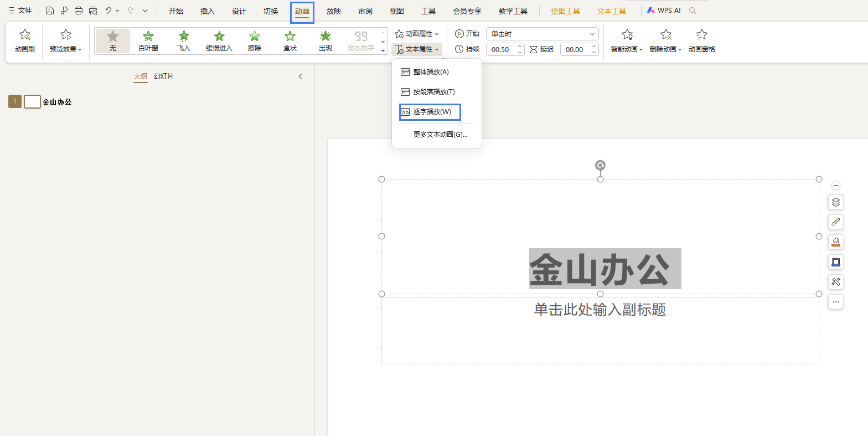The width and height of the screenshot is (868, 436).
Task: Open the 智能动画 dropdown
Action: 627,42
